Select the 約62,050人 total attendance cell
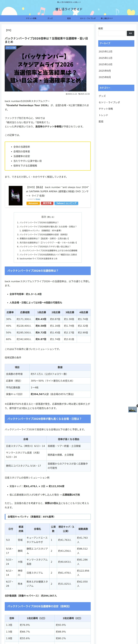The height and width of the screenshot is (644, 138). 83,584
